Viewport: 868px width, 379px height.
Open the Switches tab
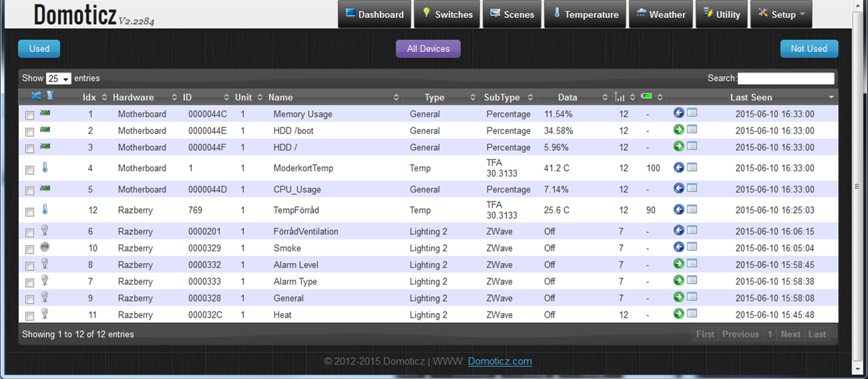(x=447, y=15)
